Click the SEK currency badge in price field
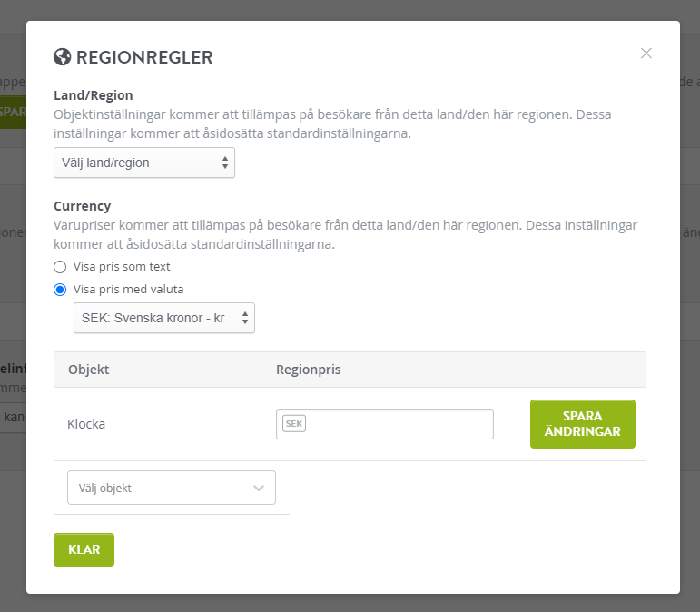The image size is (700, 612). coord(294,424)
